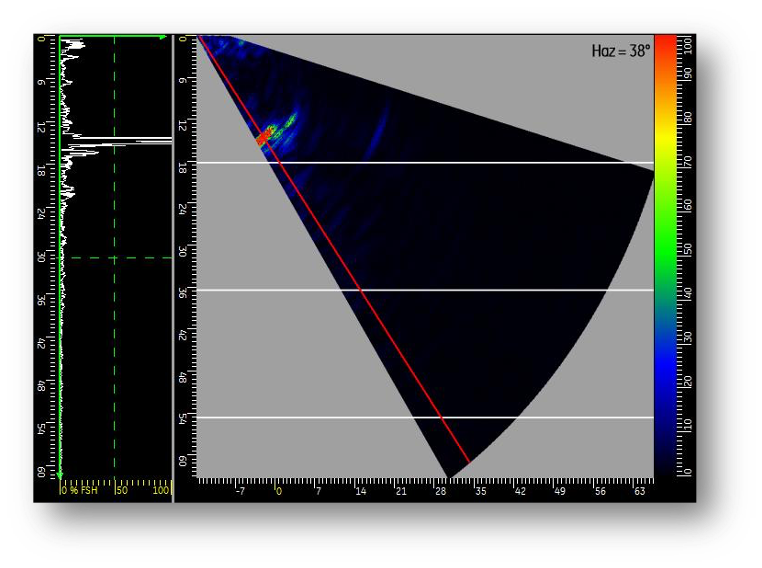Screen dimensions: 762x568
Task: Click the 63 mark on horizontal ruler
Action: coord(639,491)
